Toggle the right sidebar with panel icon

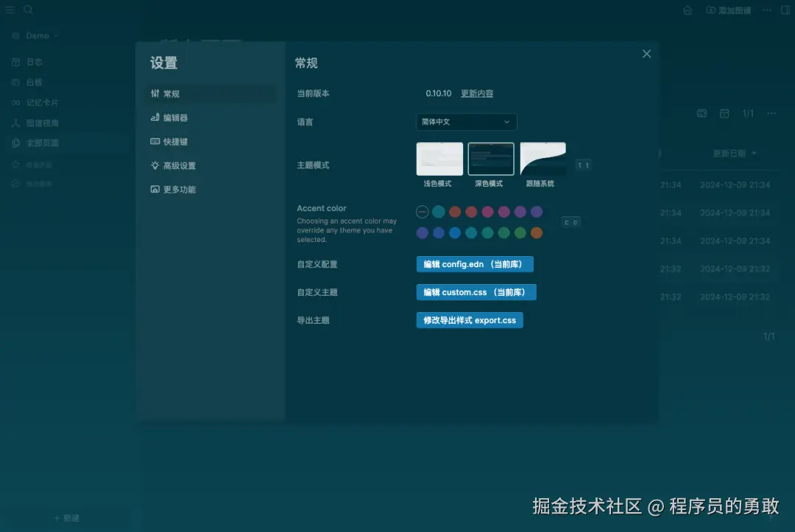point(785,10)
